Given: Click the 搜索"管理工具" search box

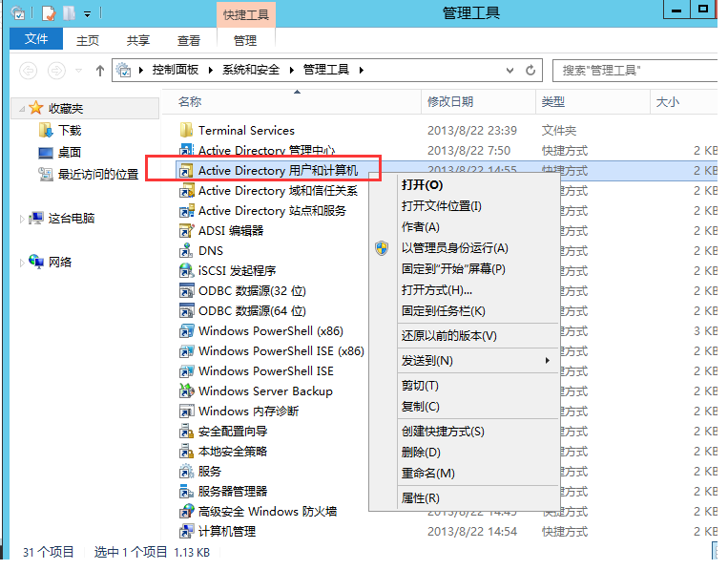Looking at the screenshot, I should 635,70.
